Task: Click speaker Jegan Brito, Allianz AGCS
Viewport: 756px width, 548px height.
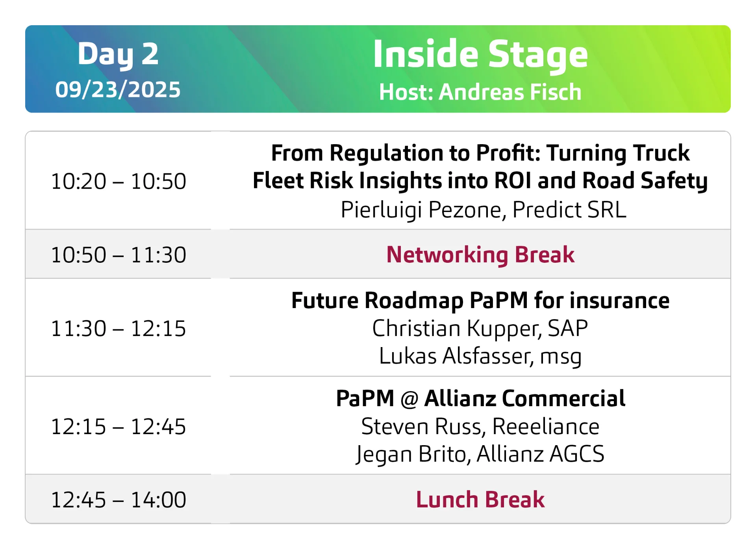Action: [x=480, y=454]
